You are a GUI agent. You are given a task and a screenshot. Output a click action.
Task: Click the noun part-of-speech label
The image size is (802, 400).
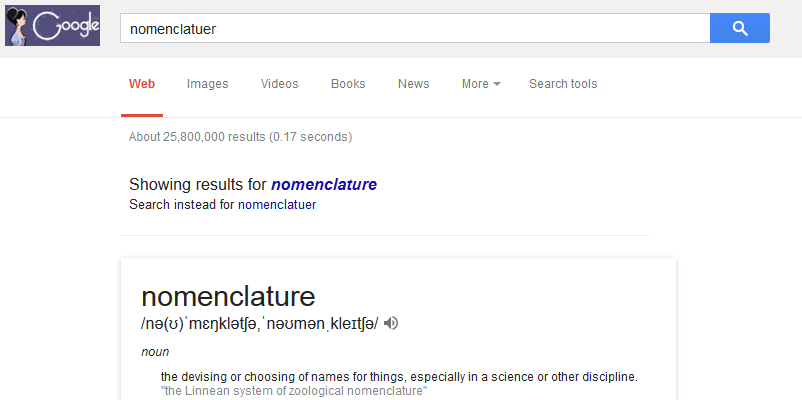155,352
